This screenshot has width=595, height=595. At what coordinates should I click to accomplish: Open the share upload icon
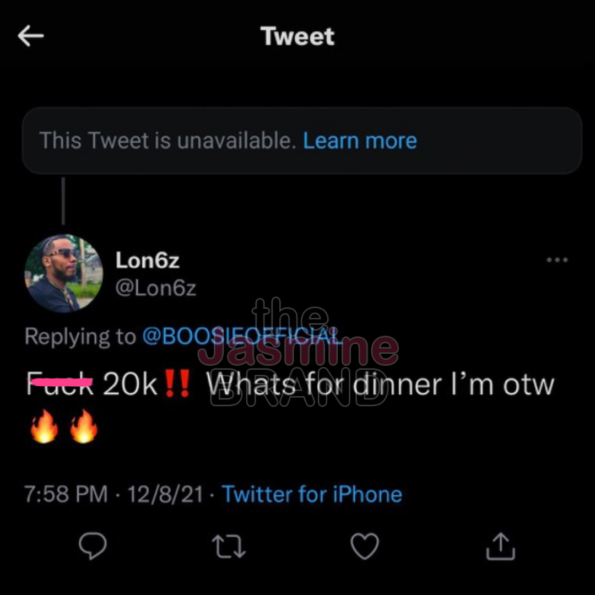coord(501,546)
